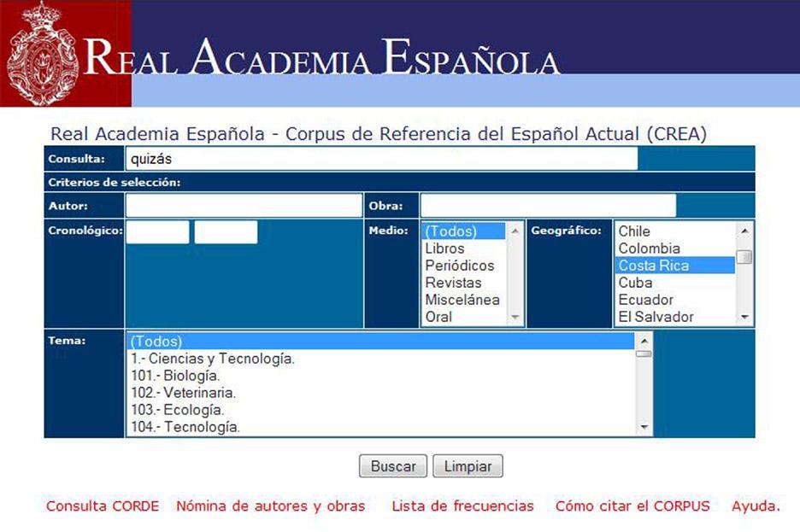
Task: Choose 102.- Veterinaria in Tema list
Action: pos(380,393)
